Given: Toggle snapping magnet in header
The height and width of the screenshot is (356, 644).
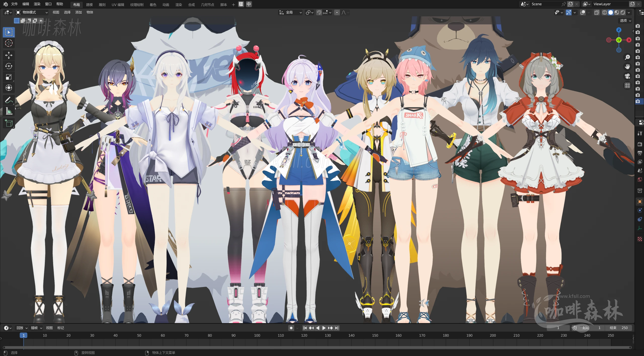Looking at the screenshot, I should pos(319,12).
